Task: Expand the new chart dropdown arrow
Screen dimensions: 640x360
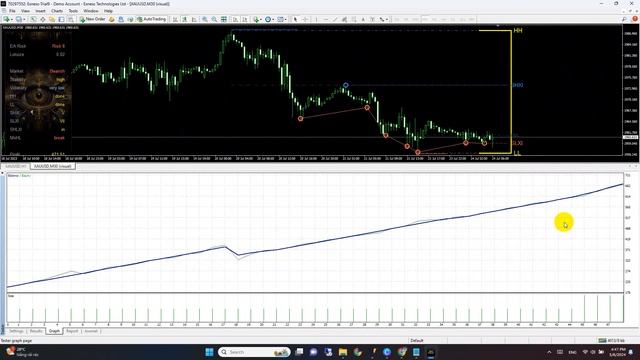Action: (x=12, y=19)
